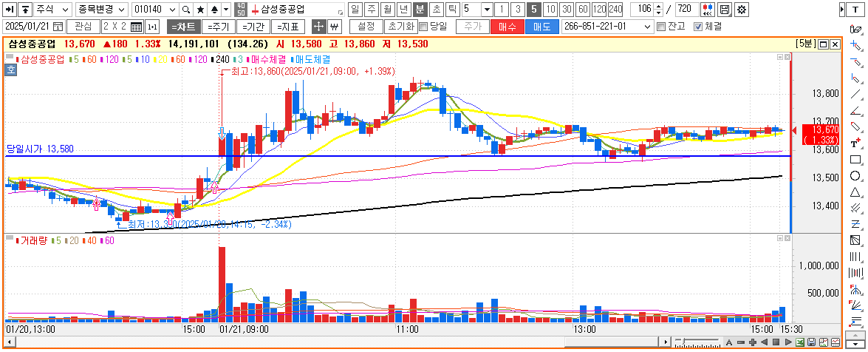Toggle the 월 (monthly) period button

[x=388, y=10]
